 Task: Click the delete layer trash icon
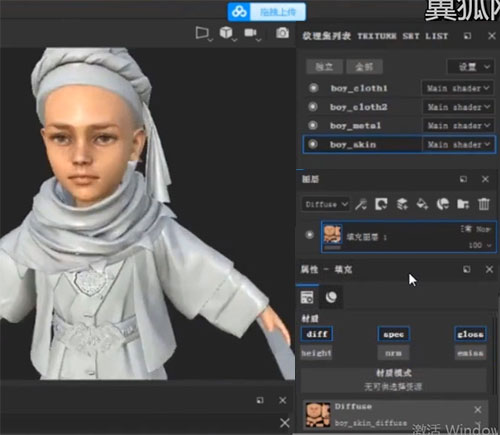pyautogui.click(x=484, y=204)
